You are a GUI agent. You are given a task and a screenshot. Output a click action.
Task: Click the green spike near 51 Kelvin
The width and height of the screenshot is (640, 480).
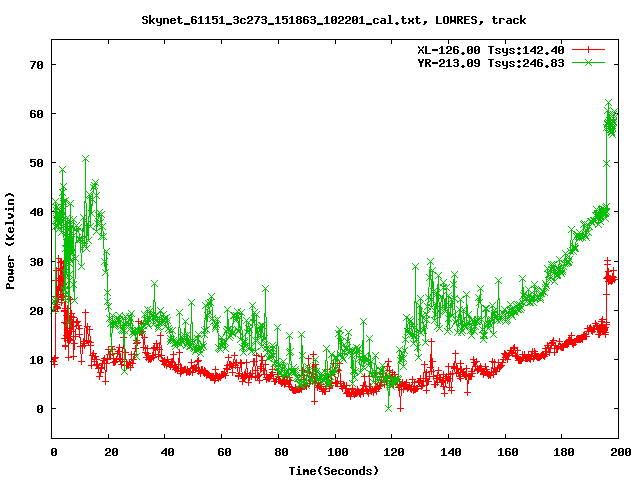[86, 158]
